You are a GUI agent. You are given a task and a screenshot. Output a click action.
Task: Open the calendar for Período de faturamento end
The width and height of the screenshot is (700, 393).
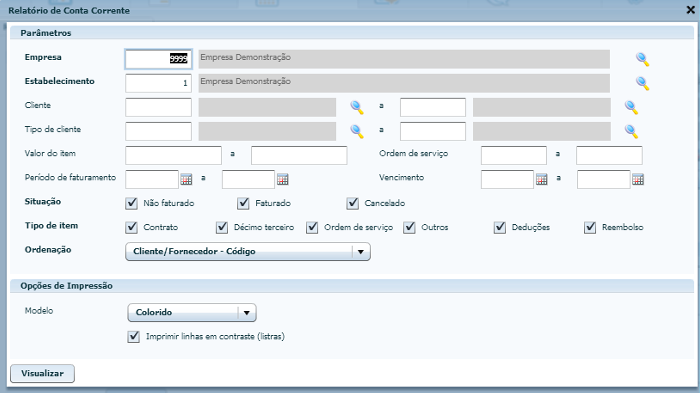(283, 180)
